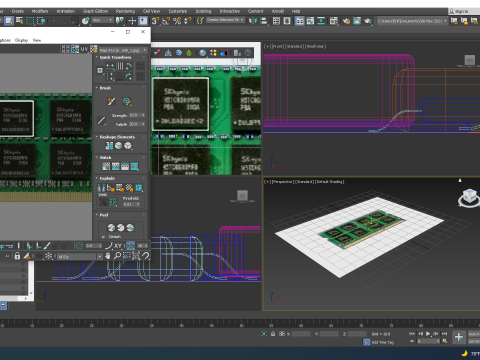Choose the Rectangular Selection Region tool

(x=30, y=21)
